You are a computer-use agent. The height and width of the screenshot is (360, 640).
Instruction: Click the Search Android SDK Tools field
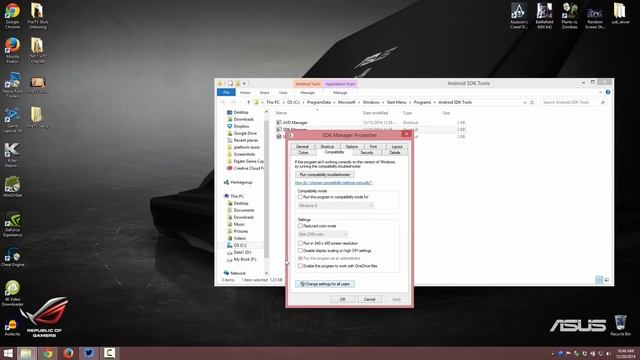[x=573, y=102]
